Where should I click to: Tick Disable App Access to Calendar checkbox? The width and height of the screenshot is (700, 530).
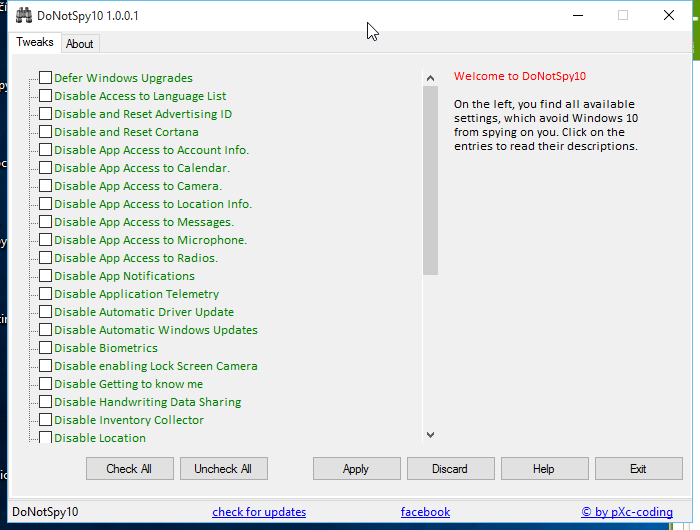tap(46, 167)
